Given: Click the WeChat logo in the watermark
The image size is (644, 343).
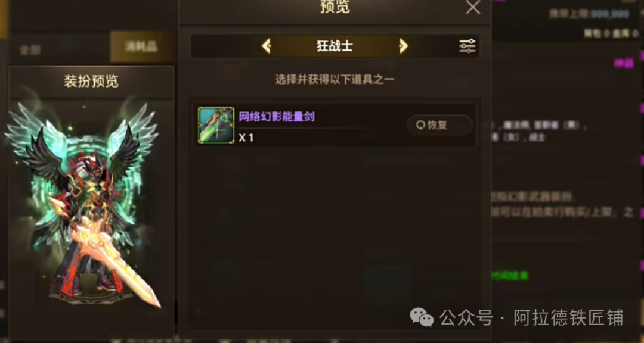Looking at the screenshot, I should 422,317.
